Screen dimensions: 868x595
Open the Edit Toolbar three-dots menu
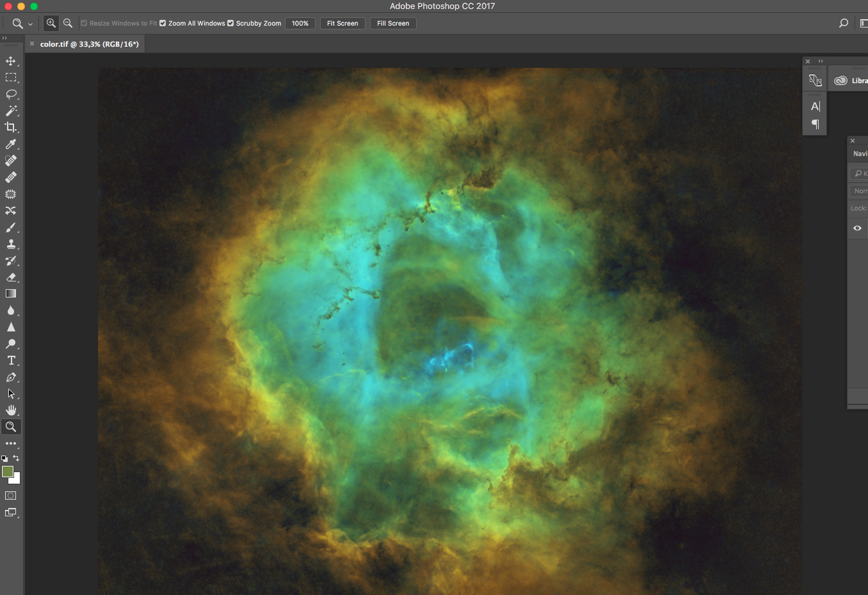[11, 443]
